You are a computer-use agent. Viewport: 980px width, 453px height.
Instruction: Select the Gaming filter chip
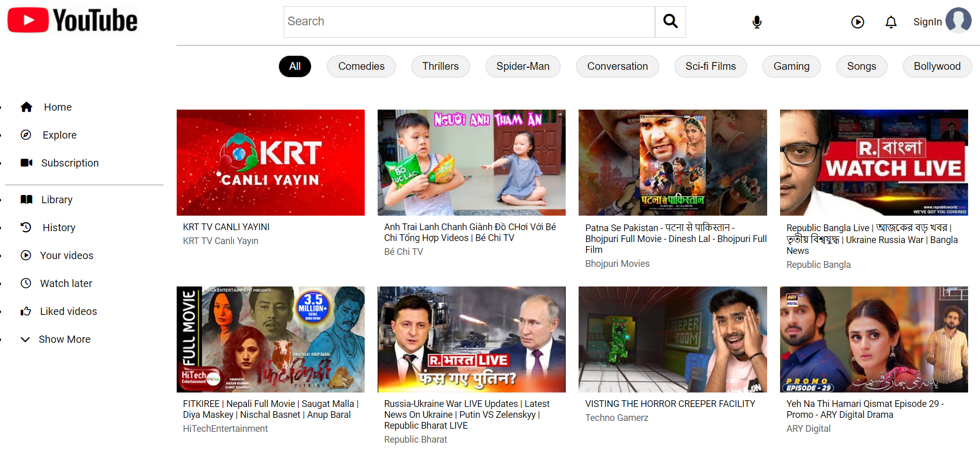(791, 66)
